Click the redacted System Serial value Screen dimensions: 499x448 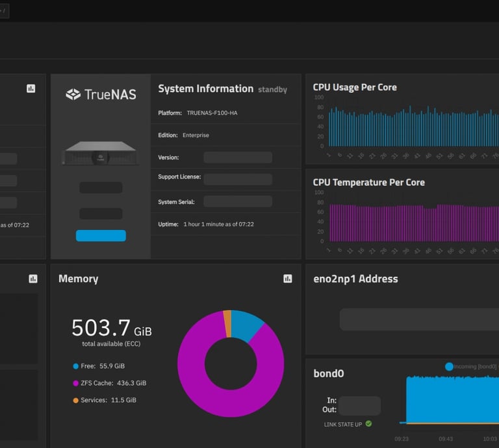[x=238, y=201]
